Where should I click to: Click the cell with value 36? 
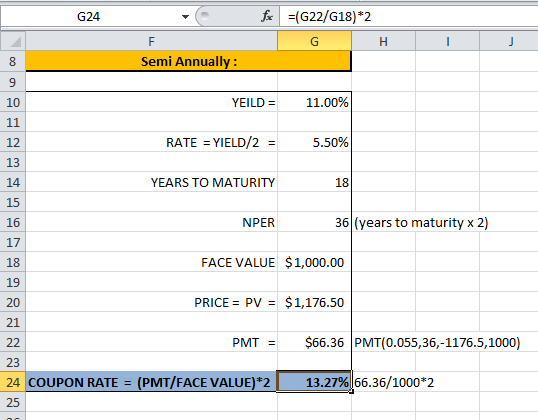pyautogui.click(x=314, y=223)
